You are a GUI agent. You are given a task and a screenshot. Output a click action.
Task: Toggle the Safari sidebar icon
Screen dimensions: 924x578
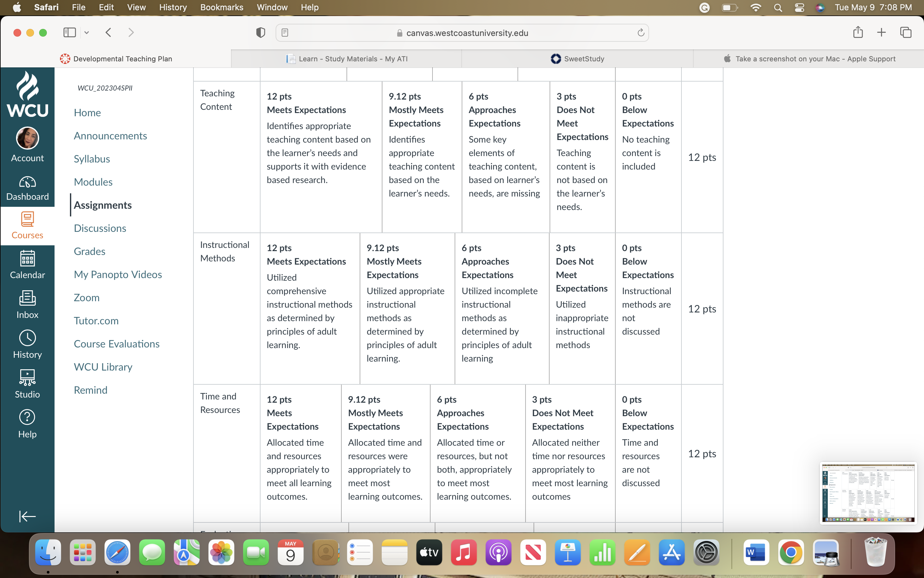tap(70, 32)
